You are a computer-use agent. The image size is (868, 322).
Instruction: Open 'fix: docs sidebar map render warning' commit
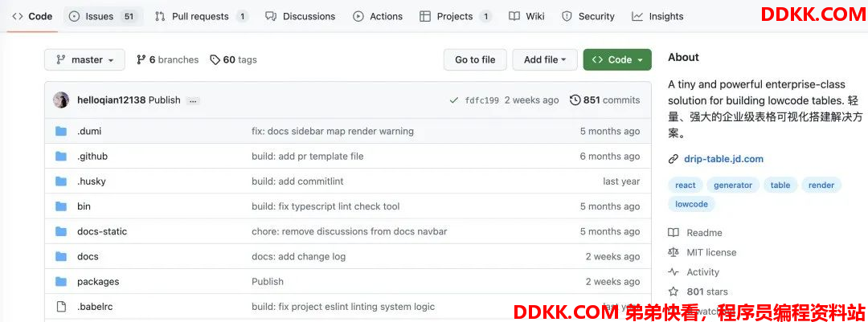pos(333,131)
